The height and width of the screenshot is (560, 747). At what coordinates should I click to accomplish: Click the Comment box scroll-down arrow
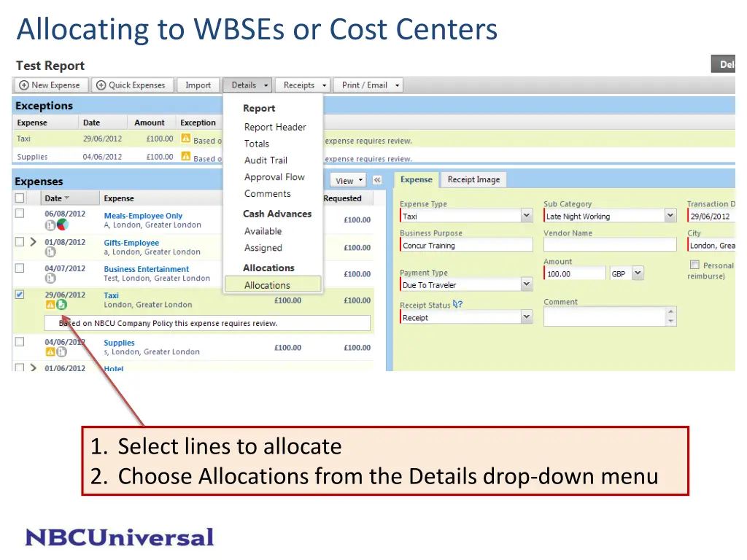pyautogui.click(x=671, y=322)
